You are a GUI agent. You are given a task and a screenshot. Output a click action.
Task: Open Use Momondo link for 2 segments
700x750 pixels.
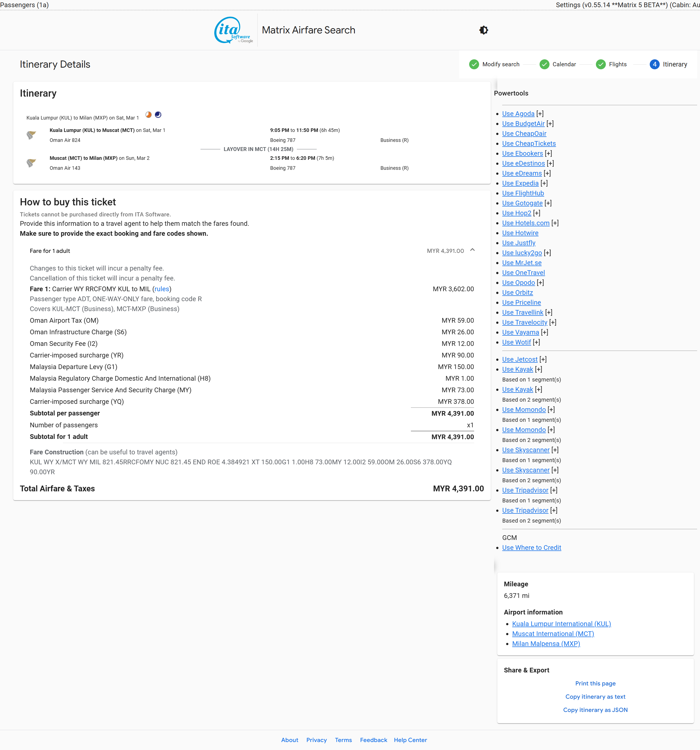pos(524,430)
